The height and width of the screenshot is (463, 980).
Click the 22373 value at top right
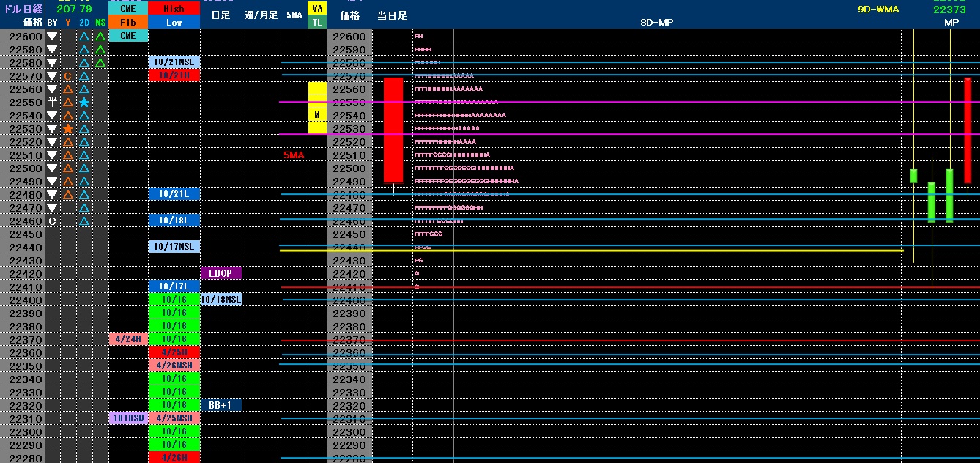[951, 10]
